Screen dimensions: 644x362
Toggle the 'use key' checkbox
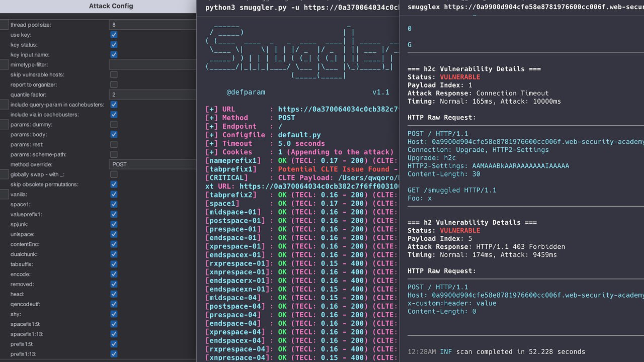[114, 35]
